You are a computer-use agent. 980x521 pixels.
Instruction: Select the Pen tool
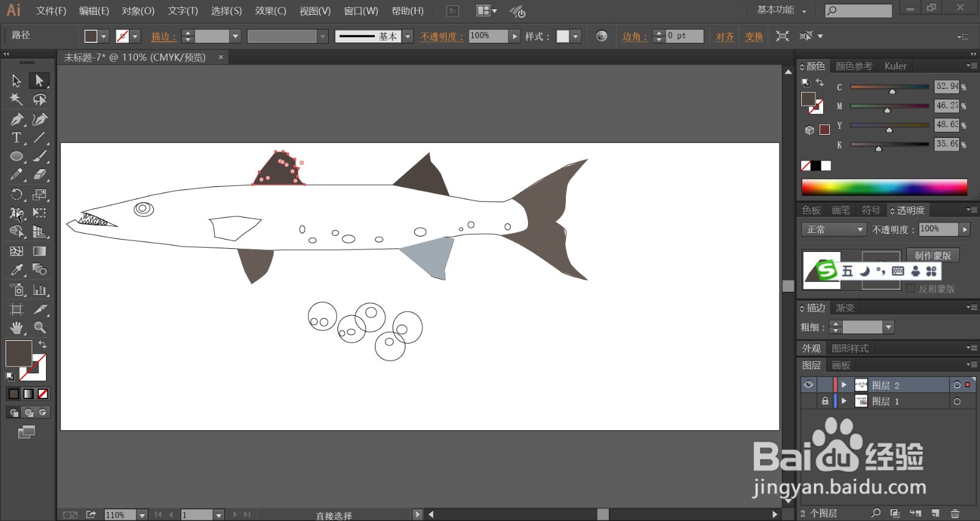17,119
